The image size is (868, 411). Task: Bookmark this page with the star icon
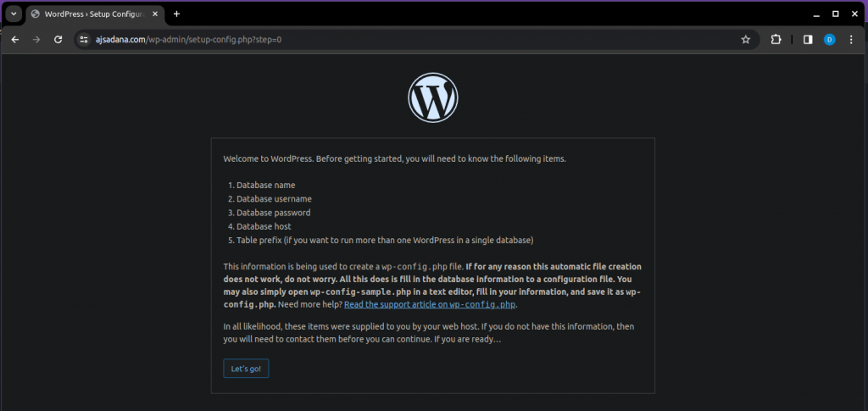pos(746,40)
